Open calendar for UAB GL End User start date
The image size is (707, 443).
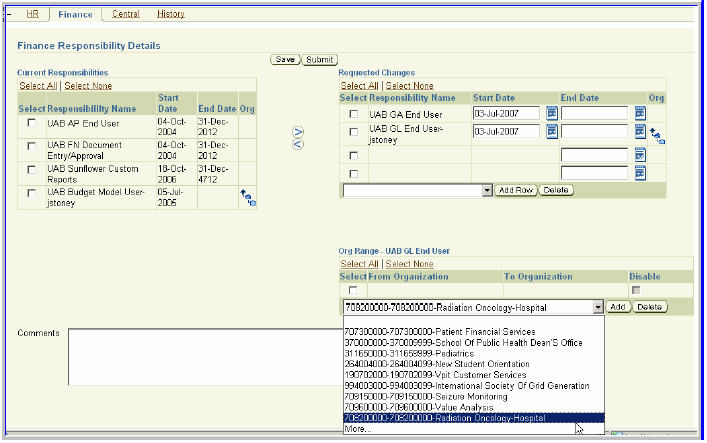pos(551,132)
